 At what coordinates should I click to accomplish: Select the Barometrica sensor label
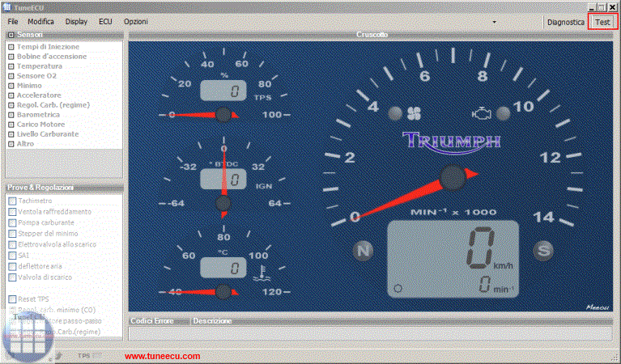coord(38,115)
